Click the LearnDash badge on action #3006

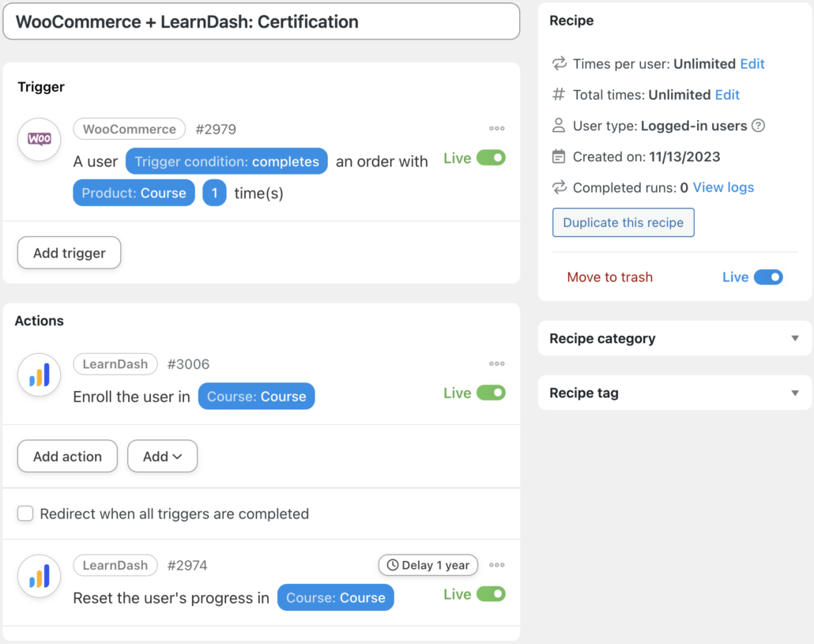pyautogui.click(x=115, y=363)
